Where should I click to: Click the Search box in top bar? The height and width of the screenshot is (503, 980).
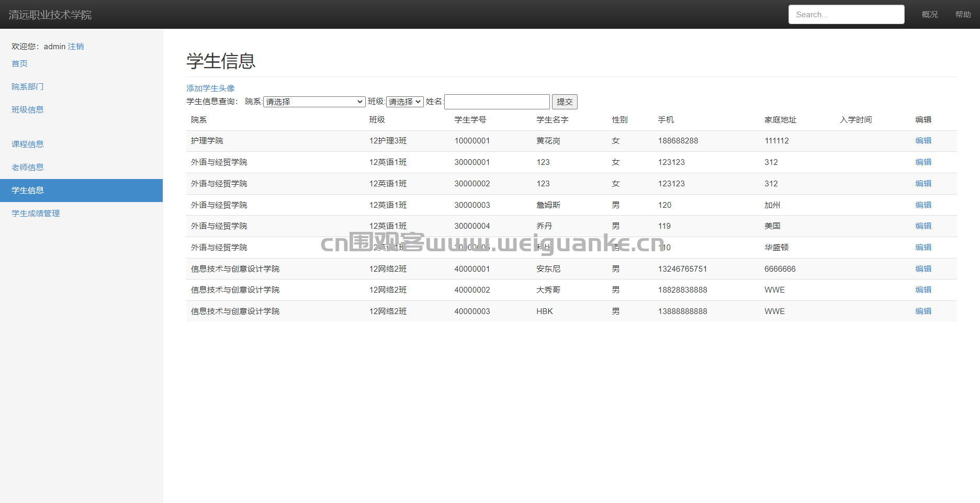coord(846,15)
